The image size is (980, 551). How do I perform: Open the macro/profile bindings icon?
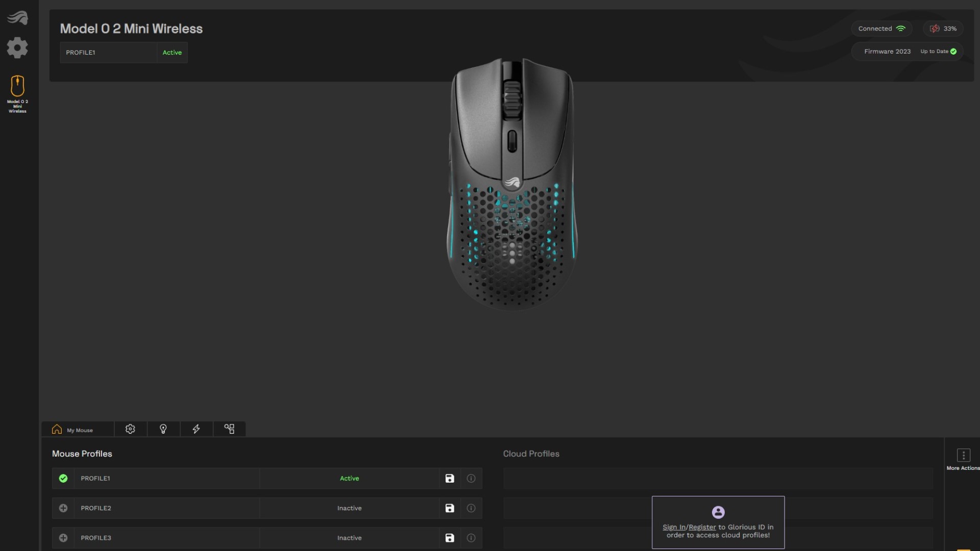[229, 429]
